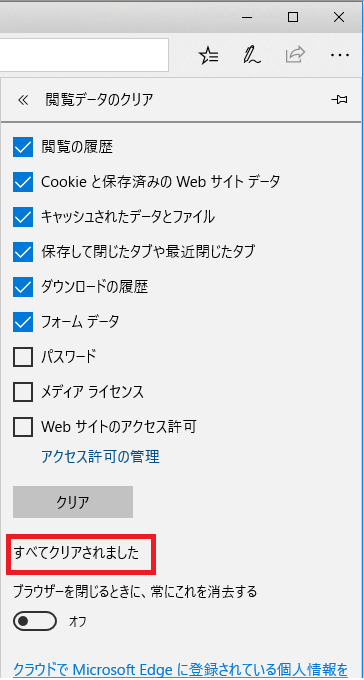This screenshot has height=680, width=364.
Task: Check the メディア ライセンス checkbox
Action: coord(23,392)
